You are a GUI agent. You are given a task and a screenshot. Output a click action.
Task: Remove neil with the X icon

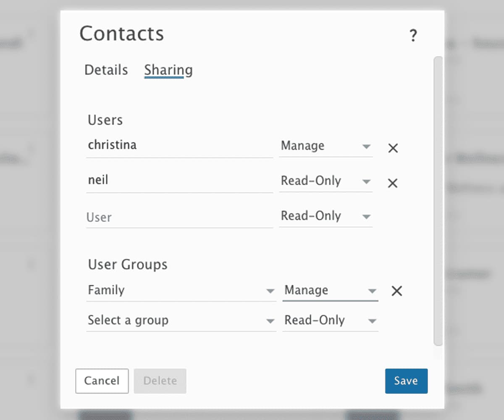point(392,183)
